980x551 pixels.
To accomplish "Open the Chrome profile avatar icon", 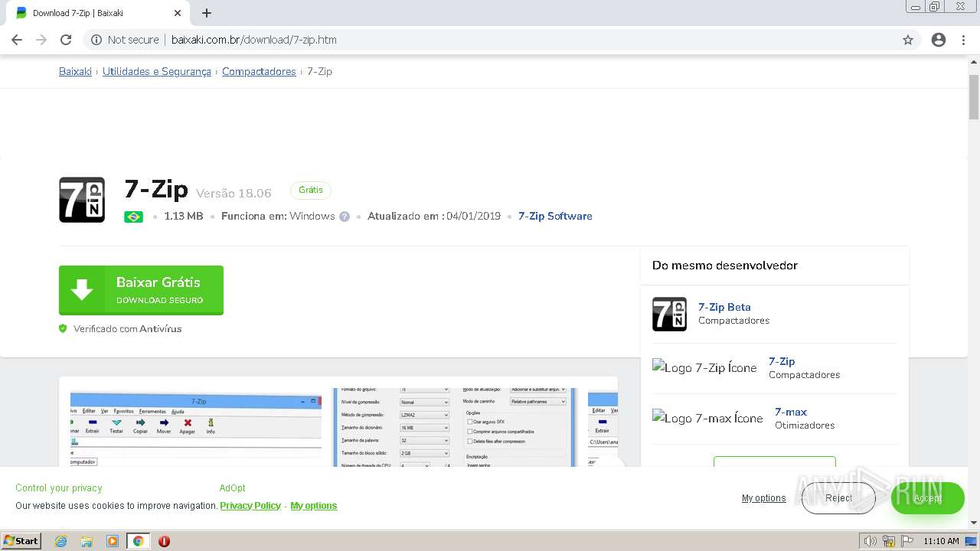I will [x=939, y=40].
